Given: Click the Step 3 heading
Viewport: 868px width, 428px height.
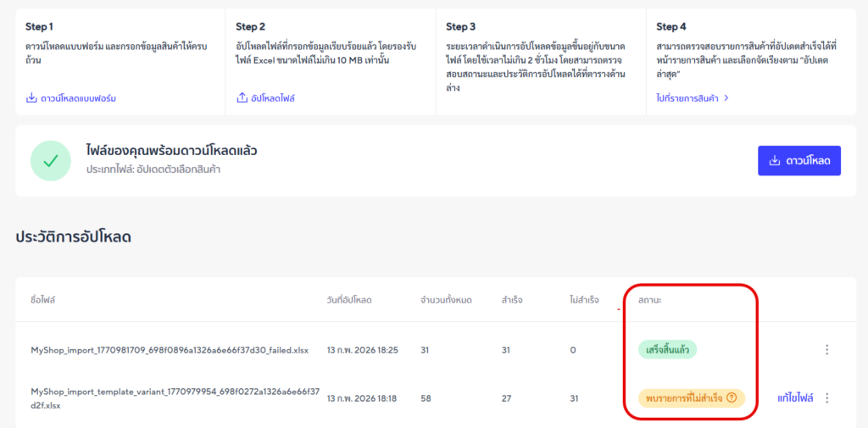Looking at the screenshot, I should pyautogui.click(x=460, y=27).
